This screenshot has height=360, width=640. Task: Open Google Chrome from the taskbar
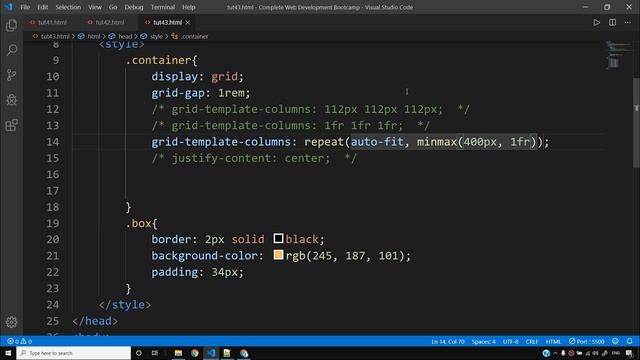coord(195,353)
